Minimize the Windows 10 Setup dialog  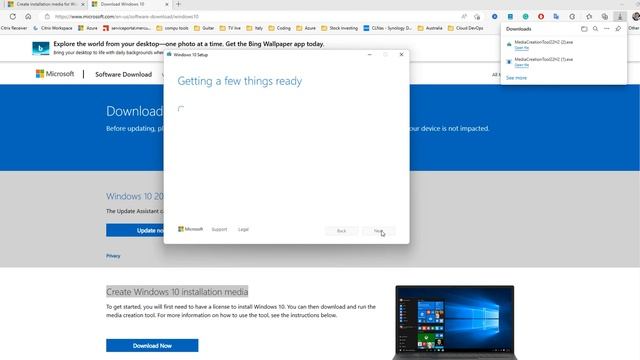370,54
